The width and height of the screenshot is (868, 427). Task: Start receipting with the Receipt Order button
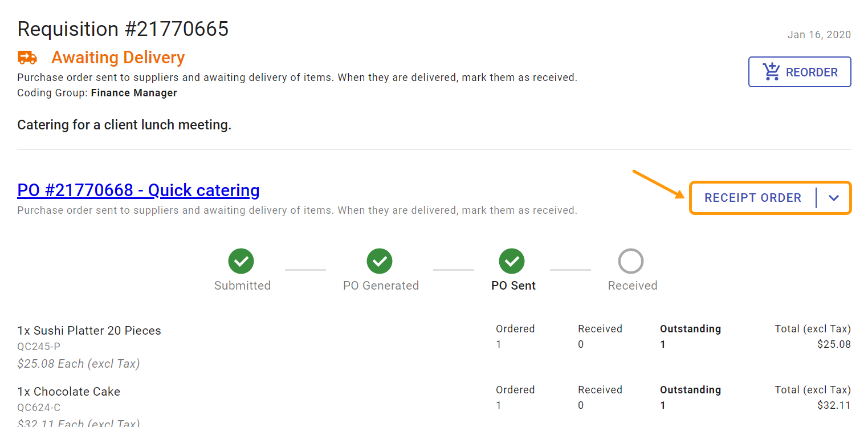pyautogui.click(x=753, y=198)
